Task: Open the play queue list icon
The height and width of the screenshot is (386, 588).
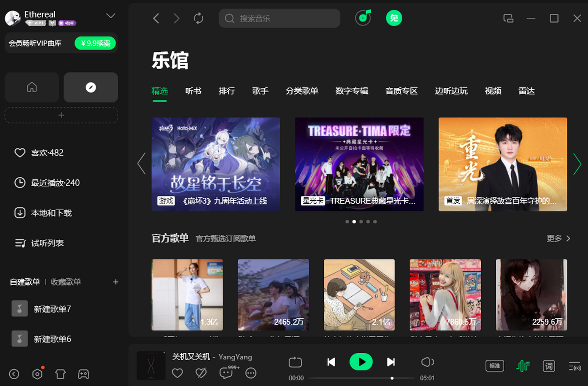Action: (574, 366)
